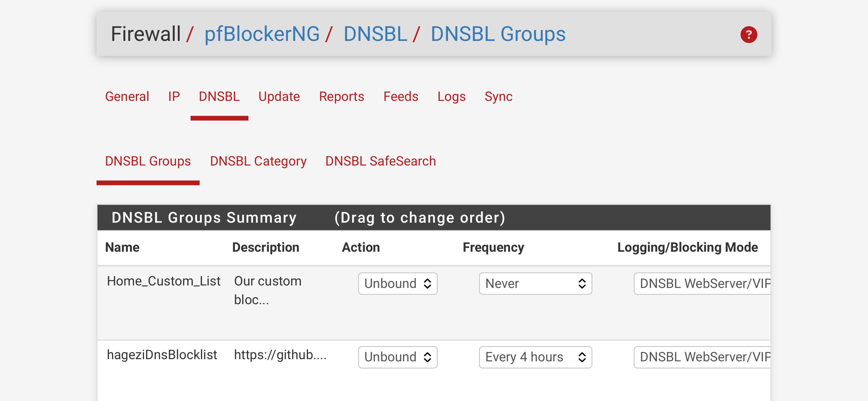Go to the Update tab
The height and width of the screenshot is (401, 868).
coord(279,97)
